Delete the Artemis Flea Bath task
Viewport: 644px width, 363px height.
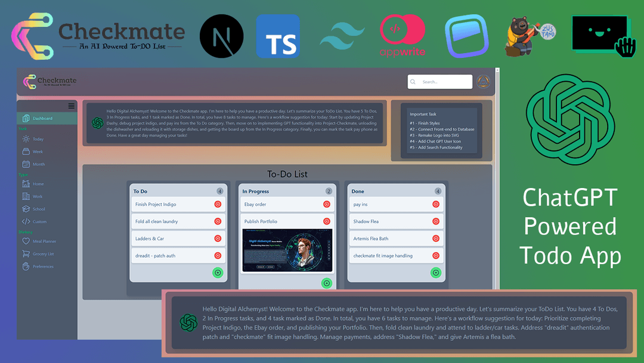(x=436, y=238)
